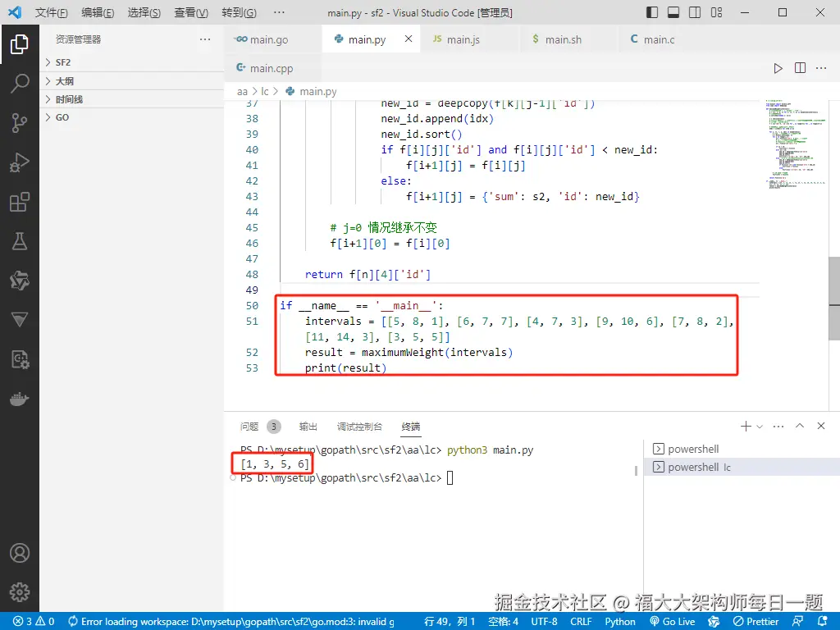Go to line via 行 49, 列 1
840x630 pixels.
tap(450, 622)
